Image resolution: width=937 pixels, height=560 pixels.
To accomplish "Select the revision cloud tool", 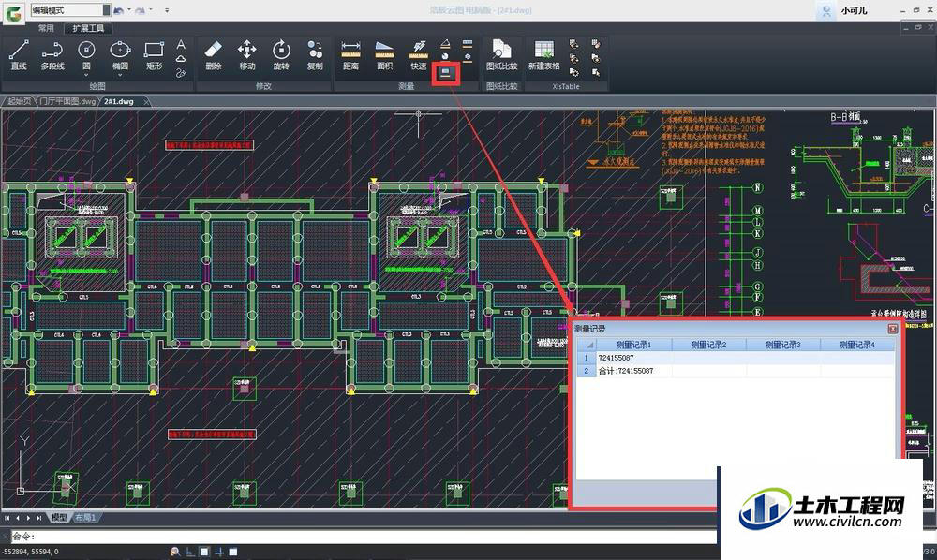I will [x=181, y=58].
